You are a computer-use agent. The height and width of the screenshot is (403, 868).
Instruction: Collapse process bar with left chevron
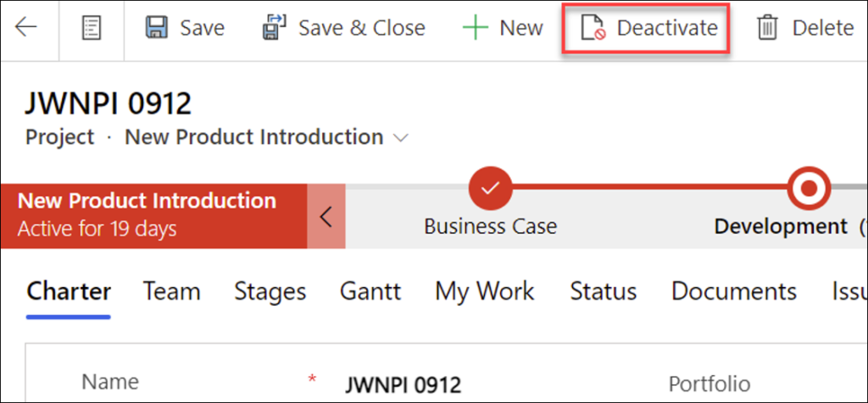click(325, 216)
